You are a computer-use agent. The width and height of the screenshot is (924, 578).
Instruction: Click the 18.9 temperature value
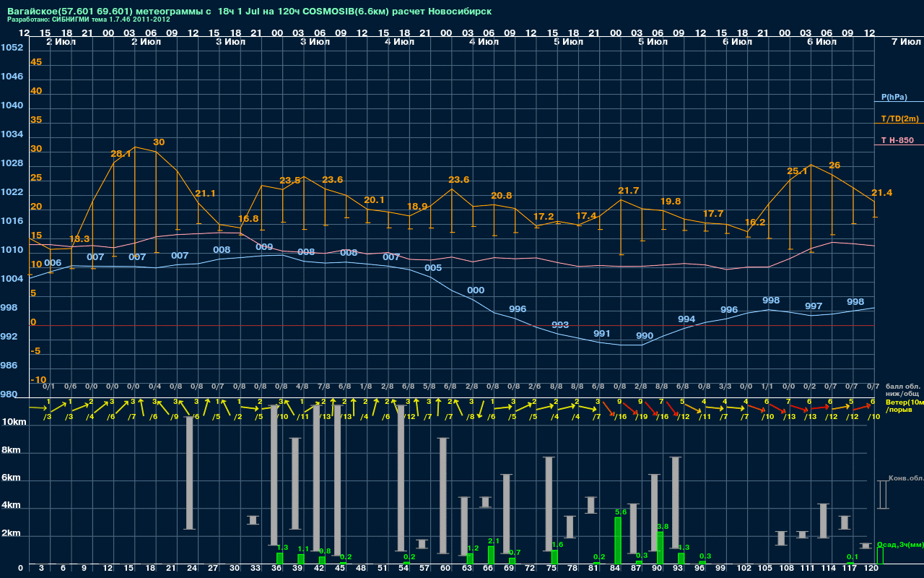(417, 206)
